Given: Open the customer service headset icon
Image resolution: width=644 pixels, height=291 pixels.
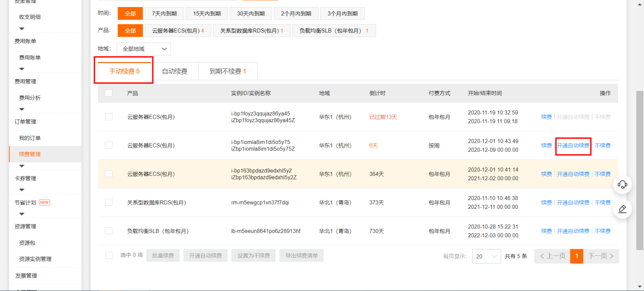Looking at the screenshot, I should point(622,184).
